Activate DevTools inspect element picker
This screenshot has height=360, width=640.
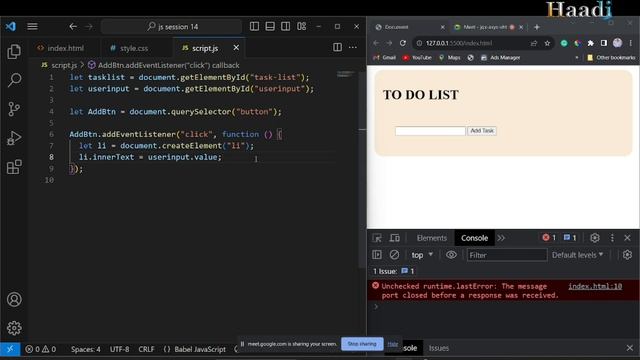(377, 238)
